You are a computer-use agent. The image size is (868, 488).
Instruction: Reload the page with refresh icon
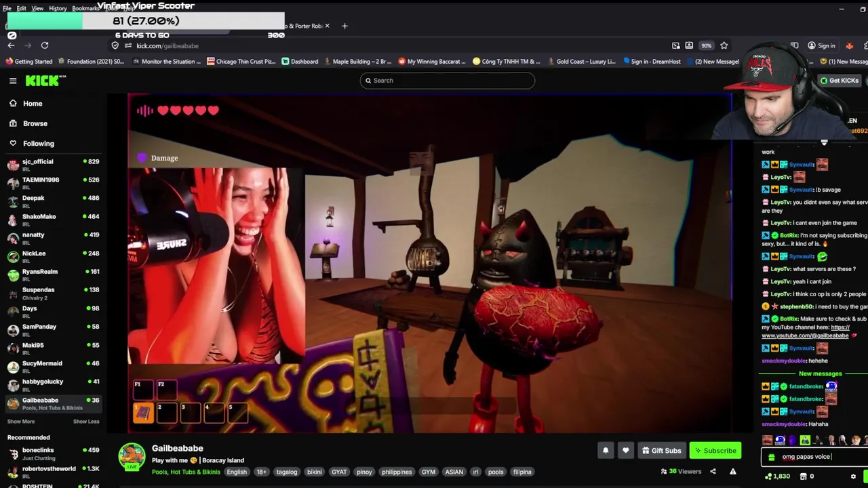click(45, 45)
